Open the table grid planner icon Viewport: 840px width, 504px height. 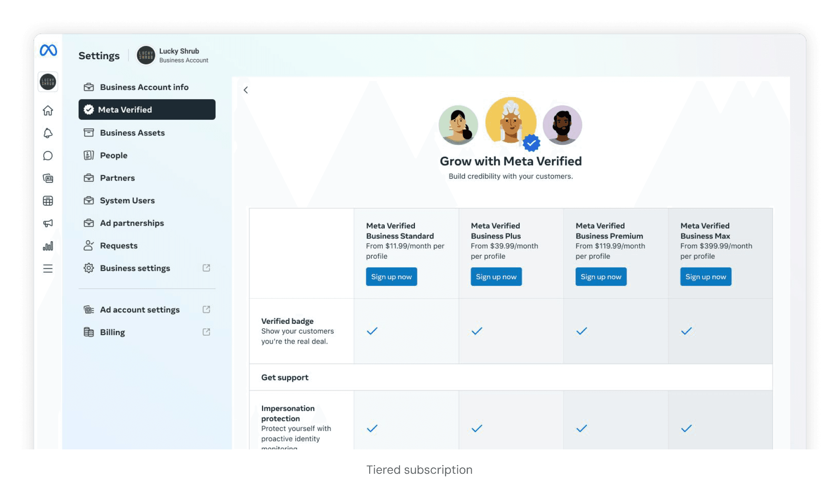48,201
